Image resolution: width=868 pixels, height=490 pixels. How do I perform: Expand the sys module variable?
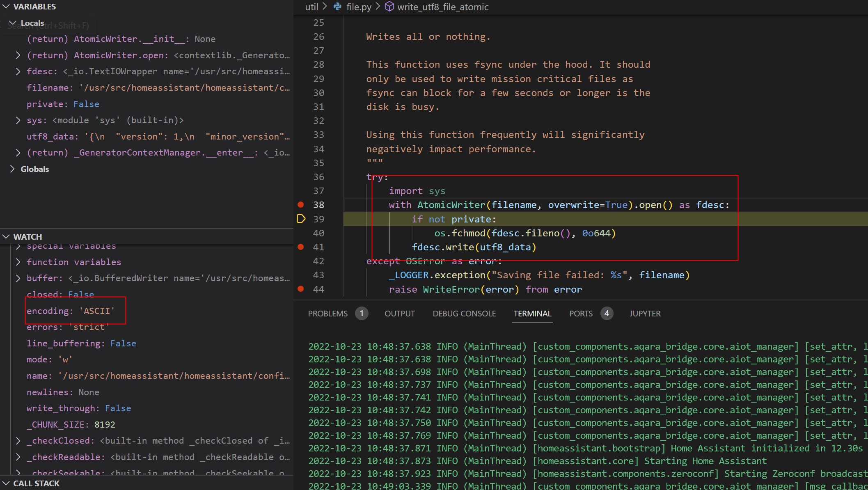tap(18, 120)
